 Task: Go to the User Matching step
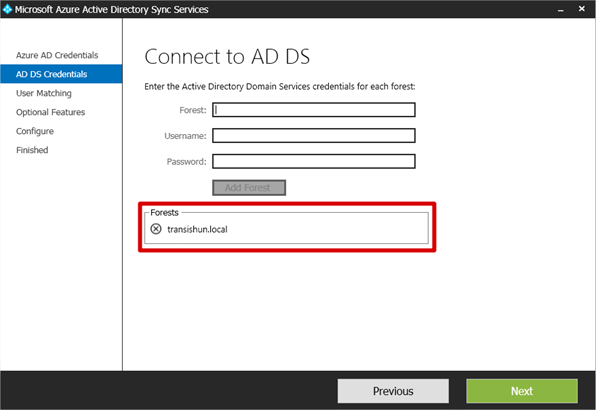pyautogui.click(x=44, y=93)
